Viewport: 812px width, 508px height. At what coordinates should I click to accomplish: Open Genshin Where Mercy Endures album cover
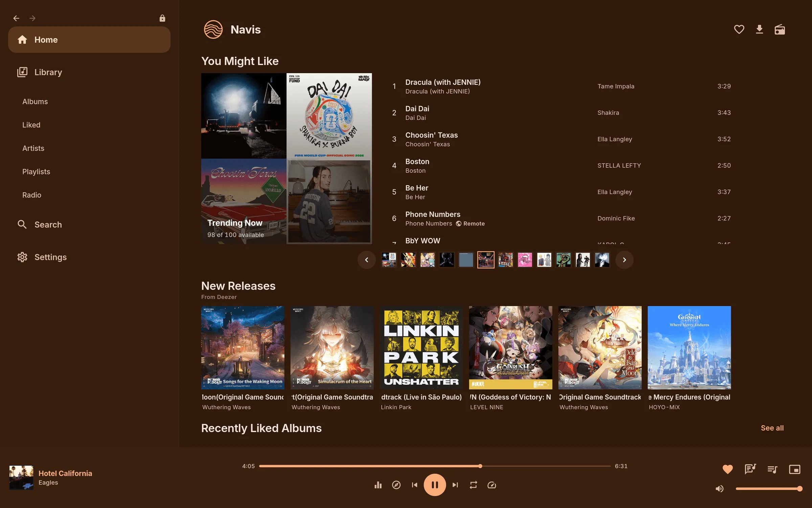click(689, 348)
